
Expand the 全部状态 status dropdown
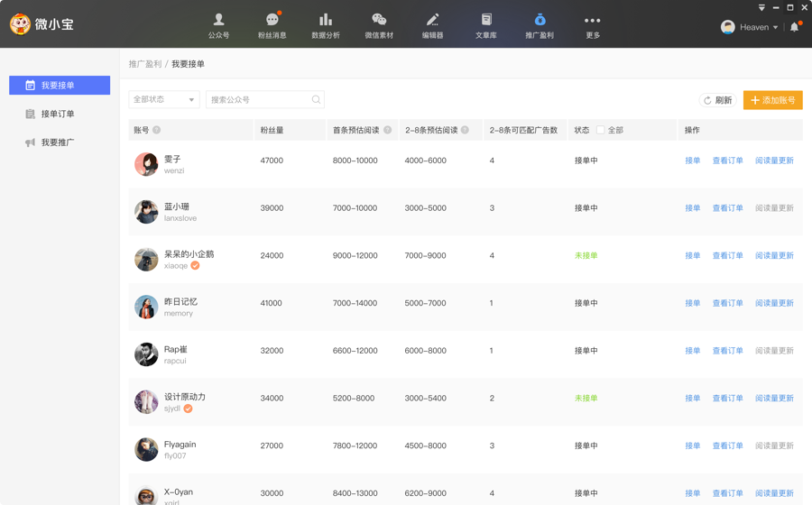click(x=163, y=100)
